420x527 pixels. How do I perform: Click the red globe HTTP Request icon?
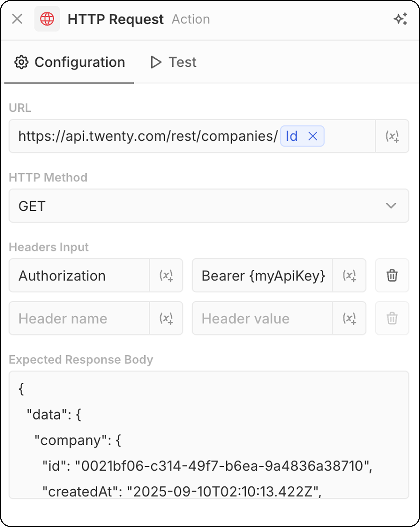tap(47, 19)
